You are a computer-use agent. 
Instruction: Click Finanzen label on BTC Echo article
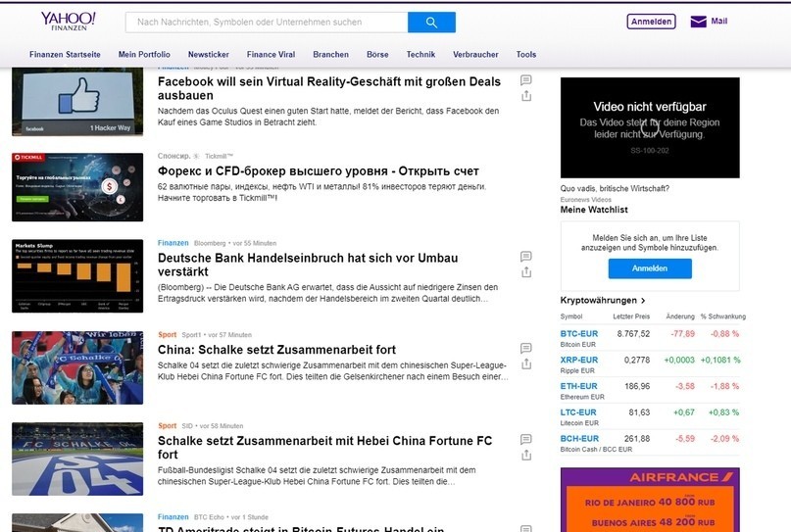tap(173, 517)
